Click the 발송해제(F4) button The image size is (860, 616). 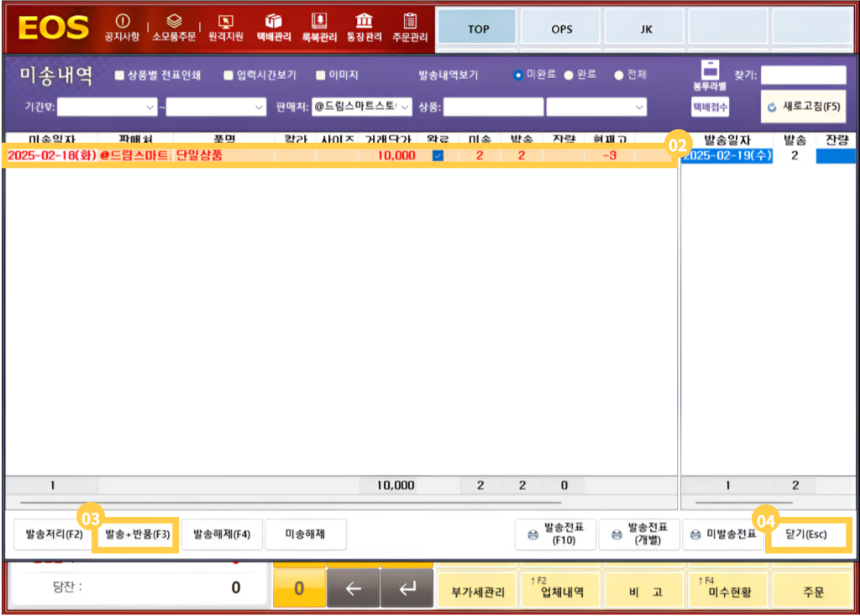(222, 535)
